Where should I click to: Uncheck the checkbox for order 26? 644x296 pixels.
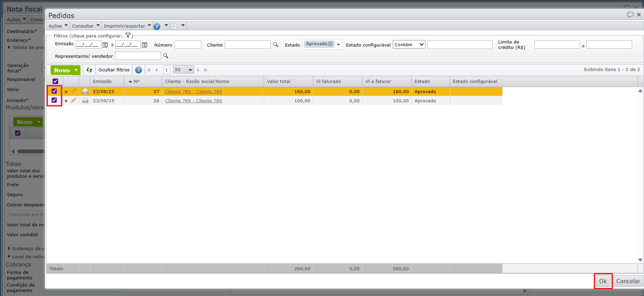click(x=54, y=100)
